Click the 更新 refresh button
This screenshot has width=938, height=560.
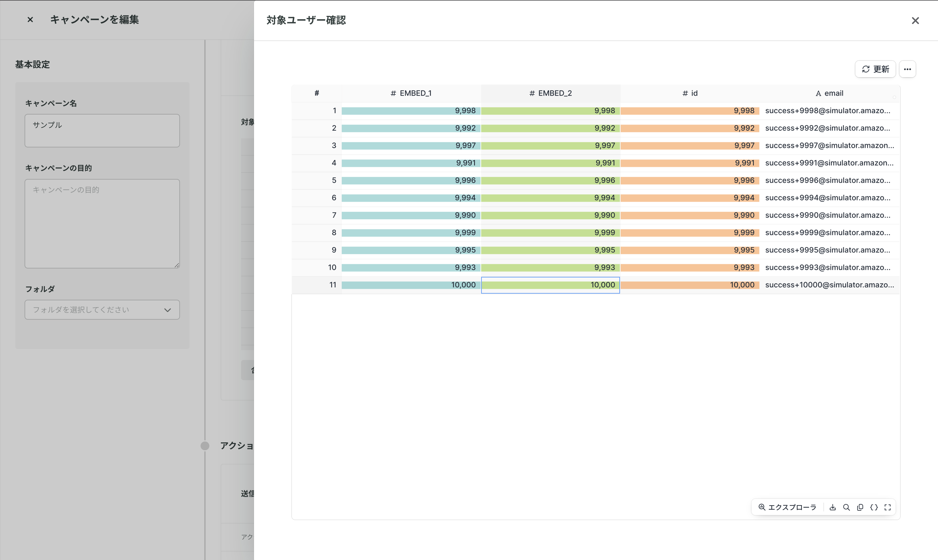pos(875,69)
